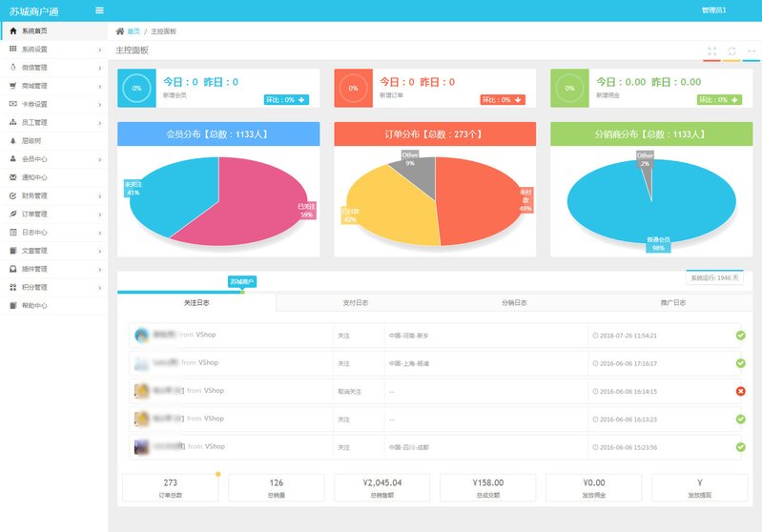This screenshot has height=532, width=762.
Task: Click the 通知中心 envelope icon in sidebar
Action: (x=12, y=177)
